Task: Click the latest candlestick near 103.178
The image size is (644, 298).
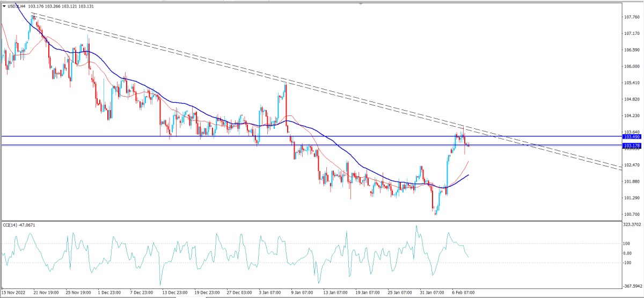Action: [469, 145]
